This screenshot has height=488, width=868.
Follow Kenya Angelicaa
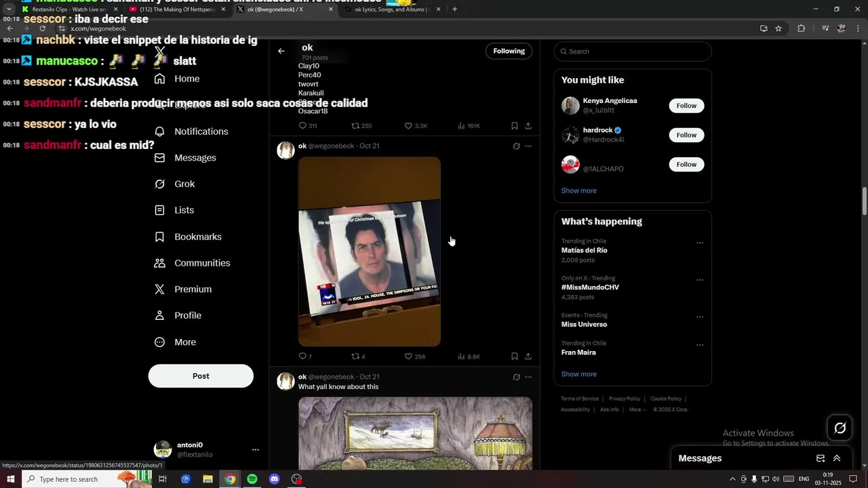(x=686, y=106)
